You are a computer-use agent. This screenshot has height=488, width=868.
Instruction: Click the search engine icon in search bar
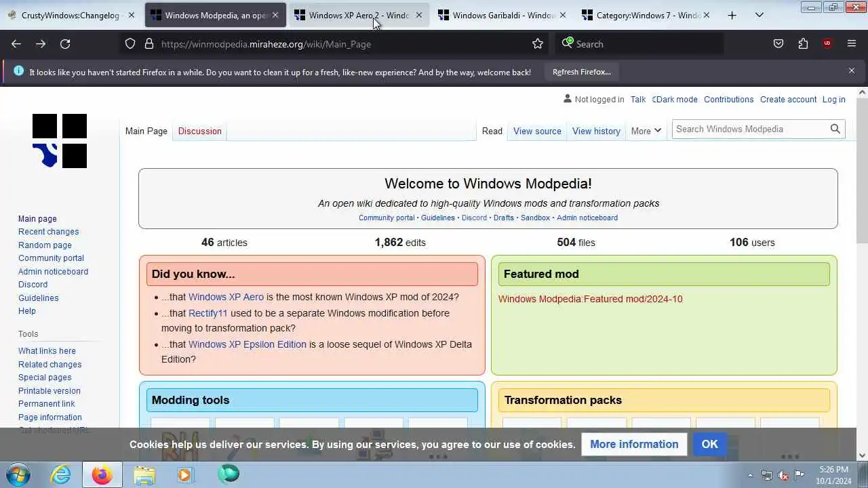(x=568, y=43)
